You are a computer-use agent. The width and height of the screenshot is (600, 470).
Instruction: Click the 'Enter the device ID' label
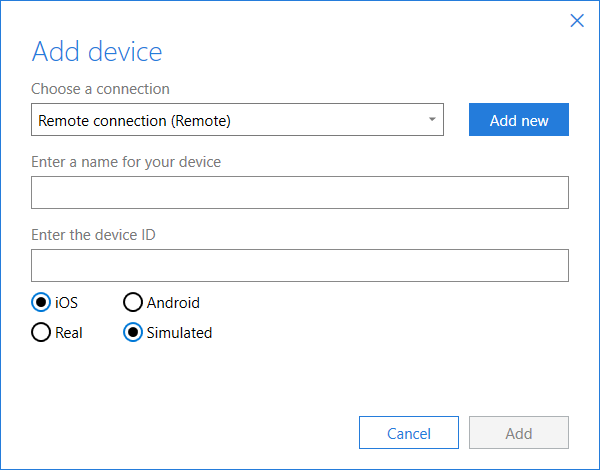click(93, 235)
